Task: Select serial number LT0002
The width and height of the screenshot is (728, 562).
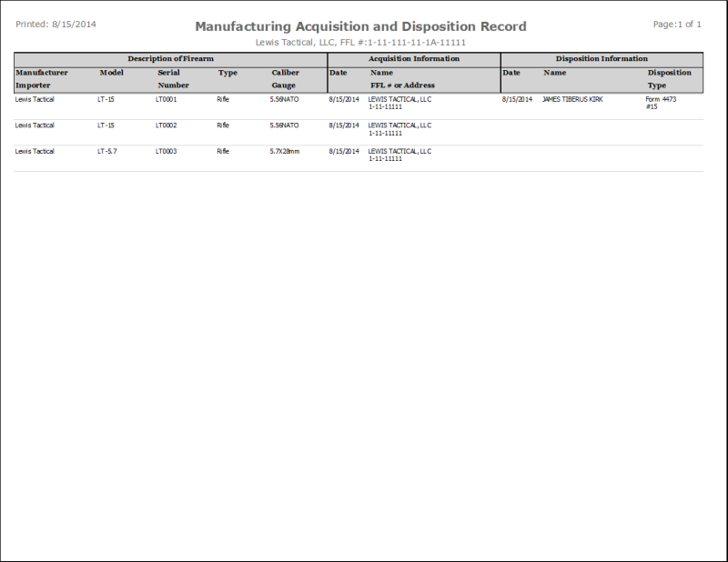Action: [167, 125]
